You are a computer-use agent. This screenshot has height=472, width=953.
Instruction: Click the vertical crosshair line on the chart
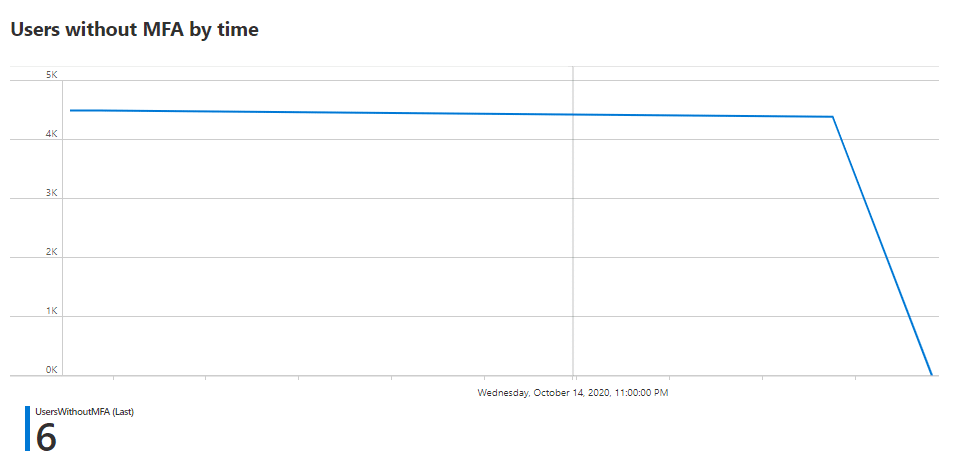(573, 243)
